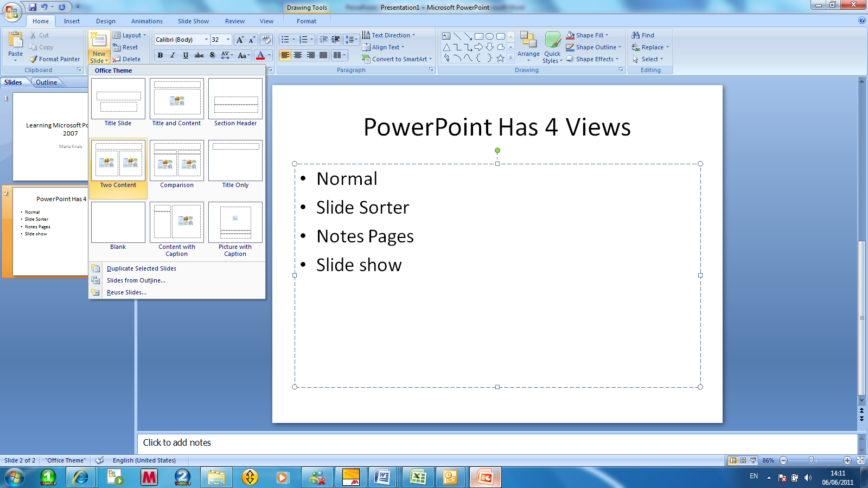Fit slide to current window icon

pyautogui.click(x=860, y=460)
